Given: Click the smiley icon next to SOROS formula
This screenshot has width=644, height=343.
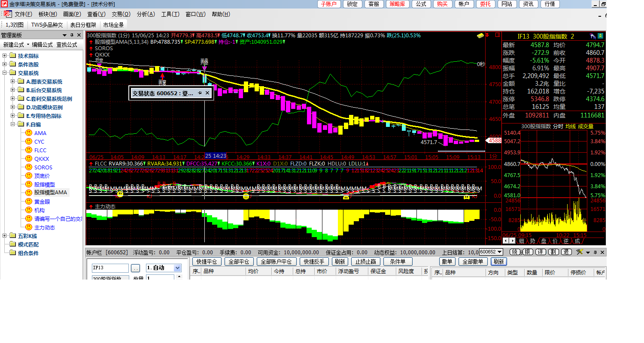Looking at the screenshot, I should point(29,167).
